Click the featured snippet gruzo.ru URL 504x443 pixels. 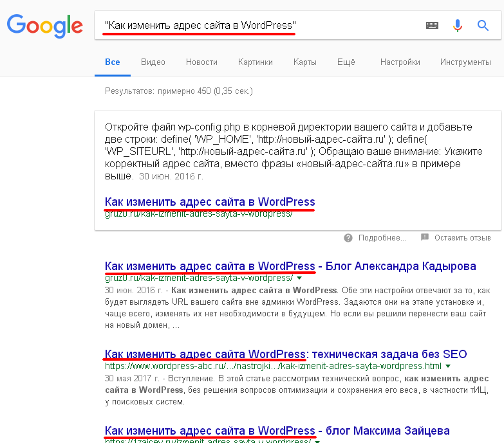(199, 214)
